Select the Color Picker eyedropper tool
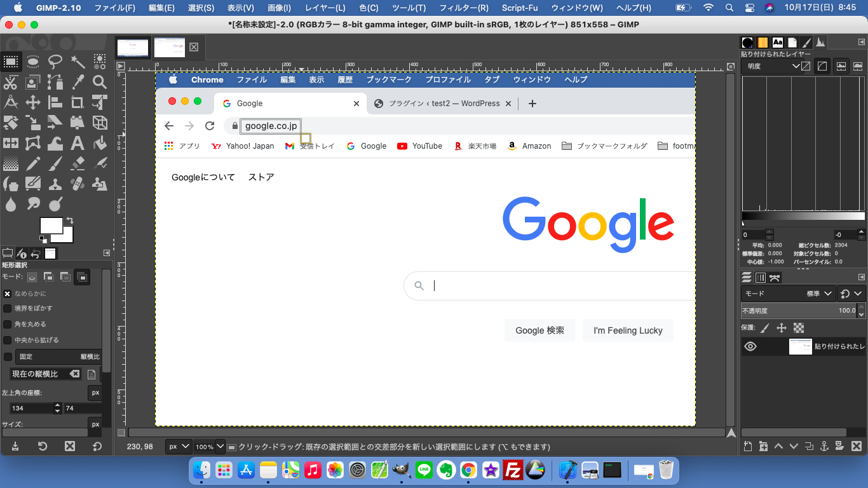The height and width of the screenshot is (488, 868). 78,82
